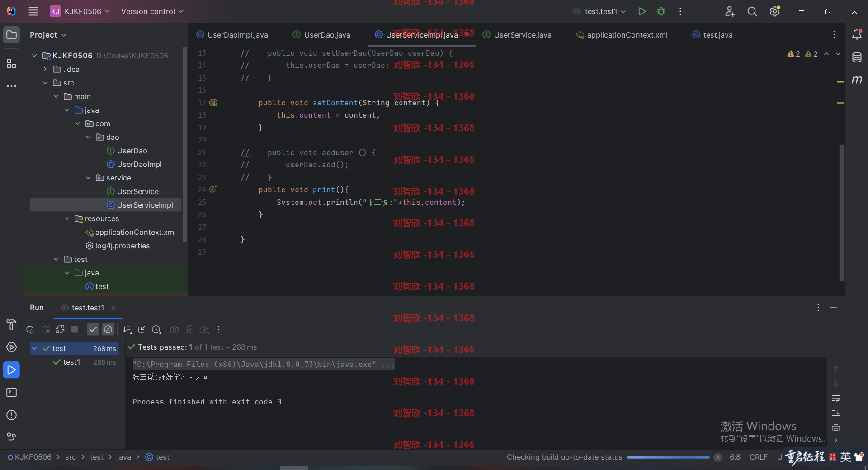Show more tool windows ellipsis
The image size is (868, 470).
pos(11,86)
